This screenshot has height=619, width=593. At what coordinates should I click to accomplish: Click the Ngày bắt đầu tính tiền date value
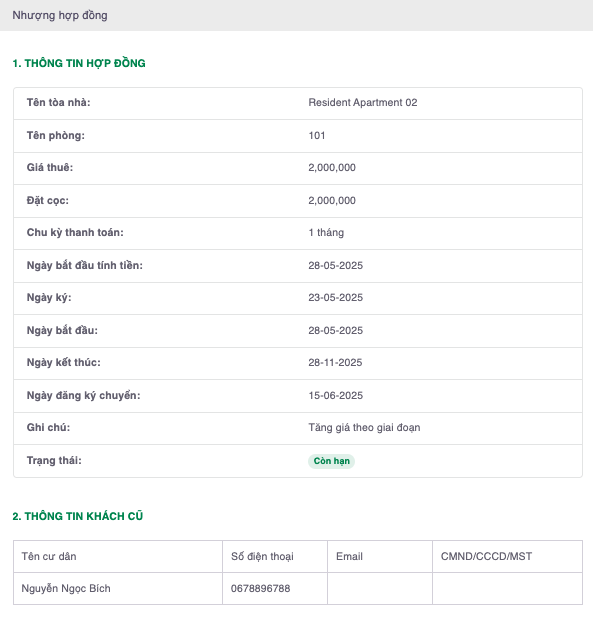point(335,266)
